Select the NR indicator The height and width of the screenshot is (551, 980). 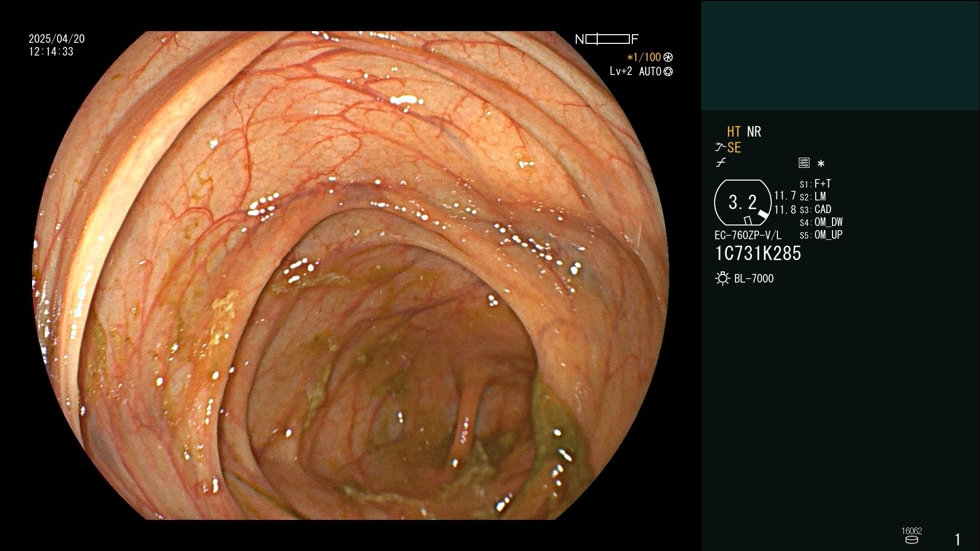(754, 132)
